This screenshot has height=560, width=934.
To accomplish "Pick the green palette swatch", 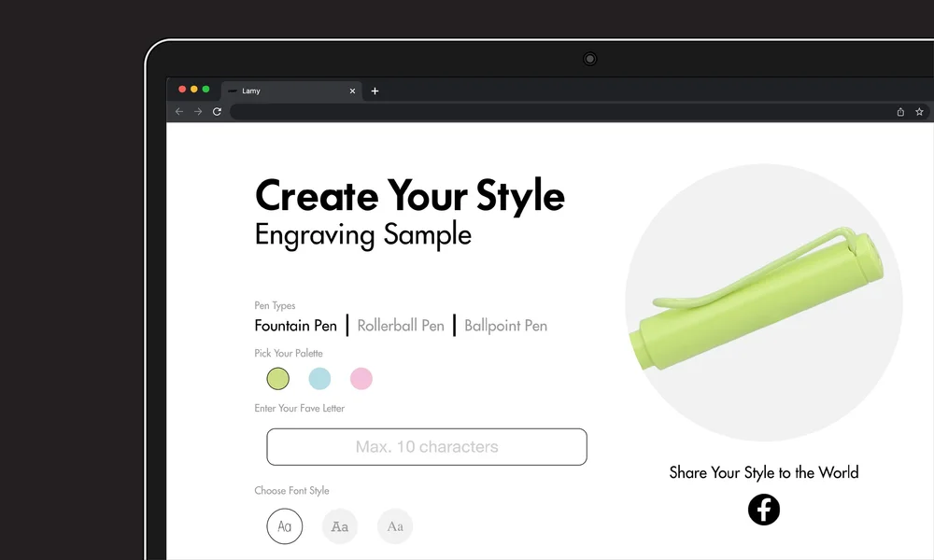I will (x=278, y=379).
